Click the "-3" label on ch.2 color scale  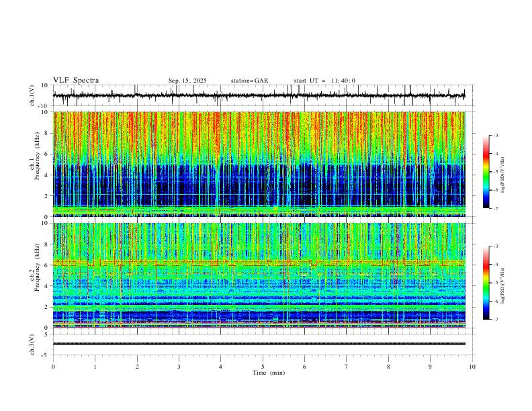(x=496, y=246)
